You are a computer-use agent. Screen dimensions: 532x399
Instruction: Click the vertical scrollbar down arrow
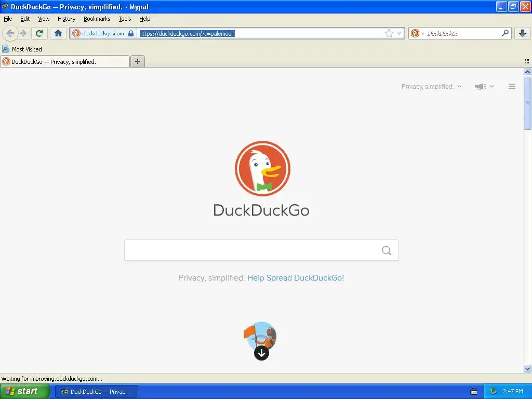click(527, 368)
